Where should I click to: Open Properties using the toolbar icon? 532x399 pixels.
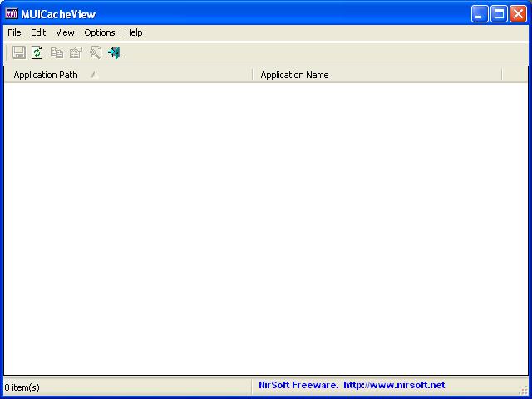76,52
